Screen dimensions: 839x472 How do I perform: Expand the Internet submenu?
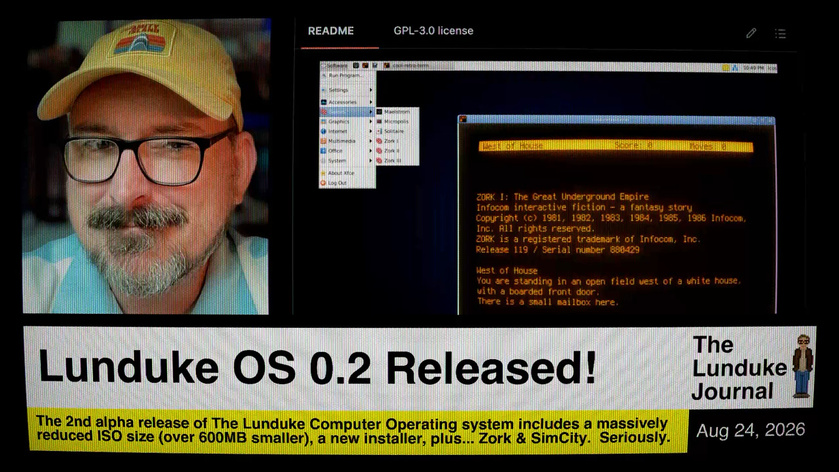[347, 131]
